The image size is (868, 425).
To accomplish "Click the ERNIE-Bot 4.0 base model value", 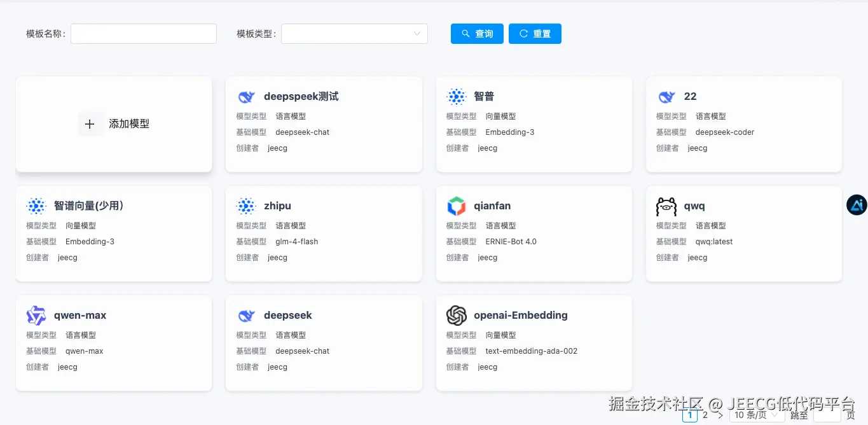I will 511,242.
